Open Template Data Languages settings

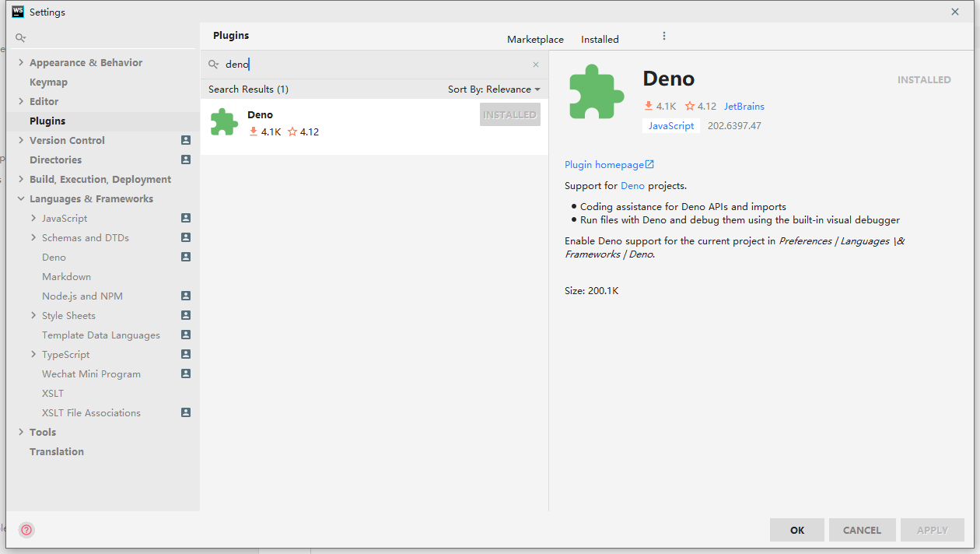pos(103,335)
